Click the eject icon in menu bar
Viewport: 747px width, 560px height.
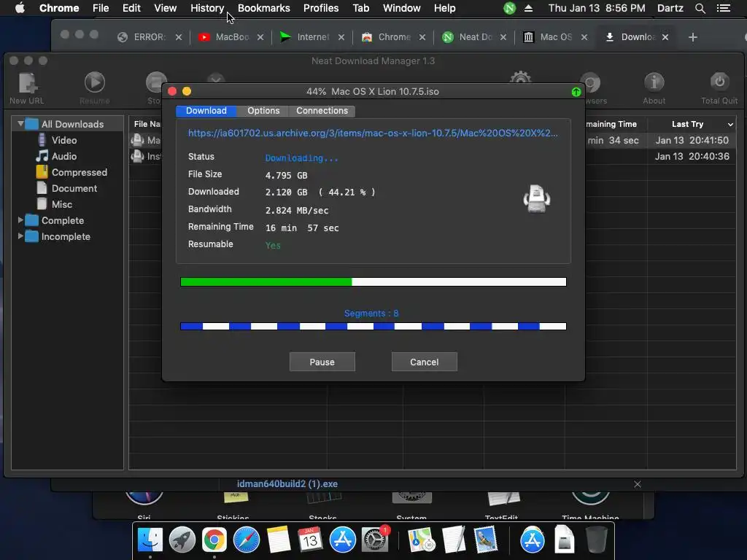(x=528, y=8)
